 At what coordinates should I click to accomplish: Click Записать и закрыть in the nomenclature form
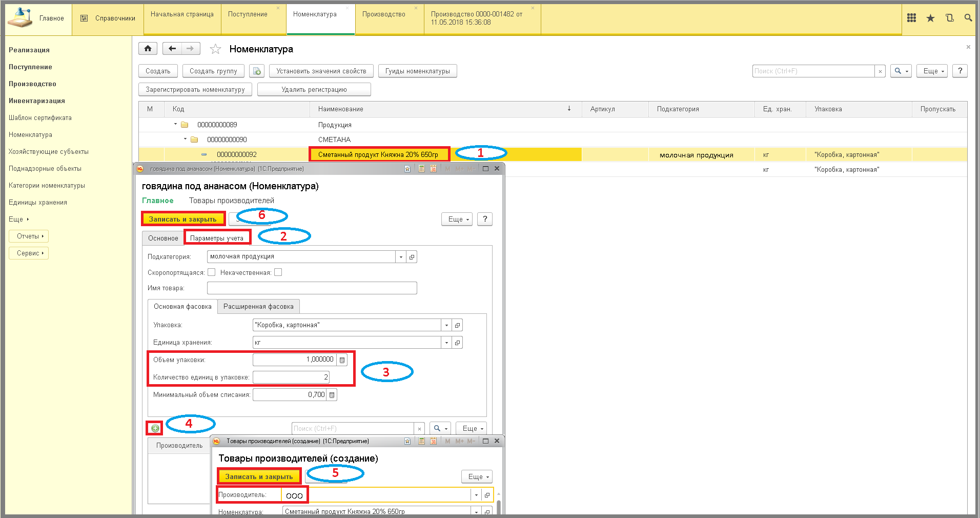coord(182,219)
